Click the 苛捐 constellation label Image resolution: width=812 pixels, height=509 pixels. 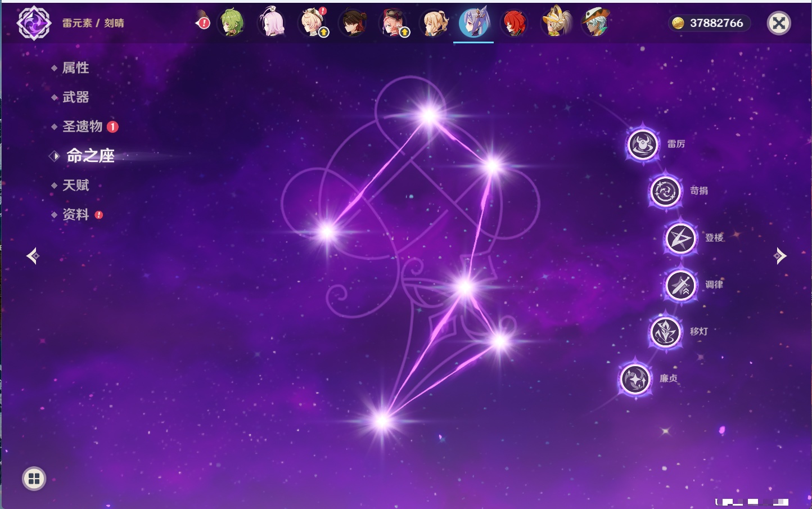[699, 191]
